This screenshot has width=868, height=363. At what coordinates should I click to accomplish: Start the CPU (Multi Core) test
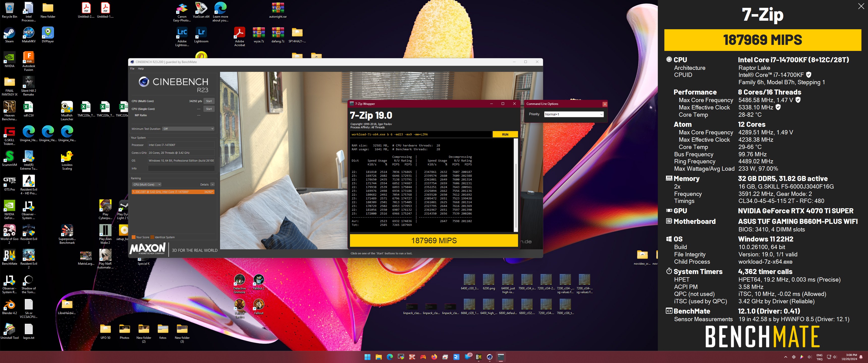click(x=209, y=101)
